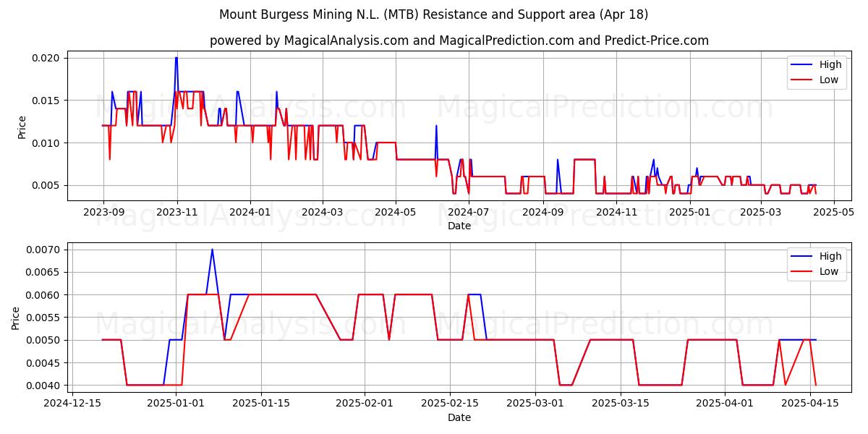Click the '2025-01' x-axis label in top chart

click(x=689, y=213)
